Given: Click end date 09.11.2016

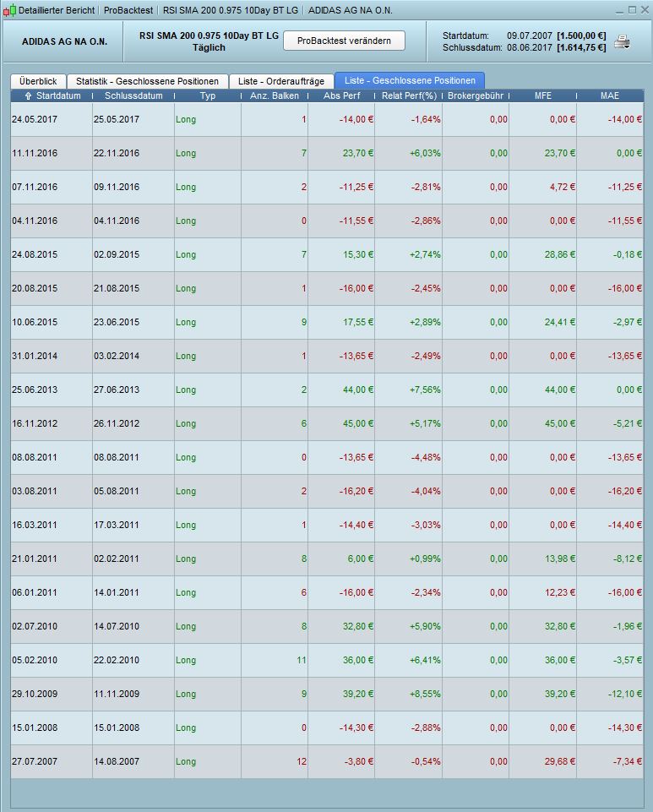Looking at the screenshot, I should point(117,187).
